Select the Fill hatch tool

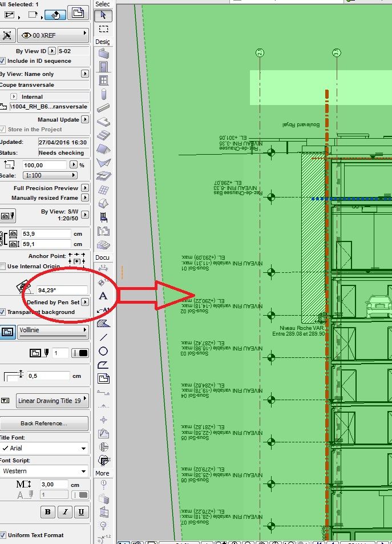tap(103, 323)
